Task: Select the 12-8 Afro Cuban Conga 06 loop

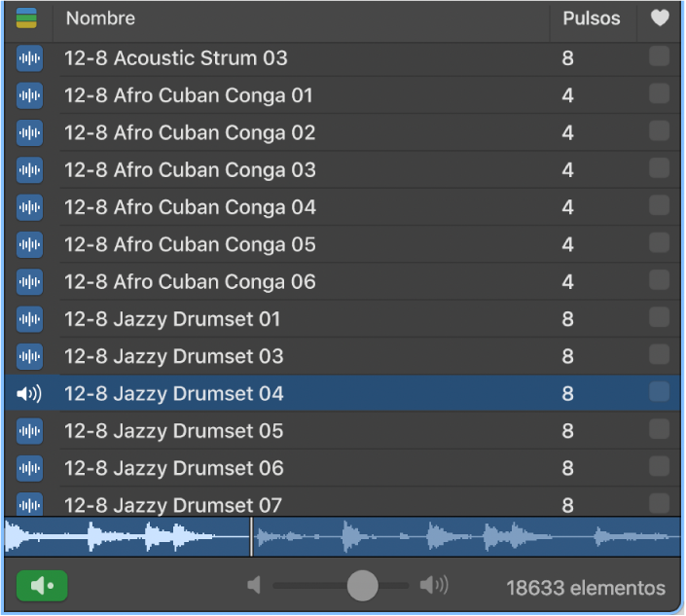Action: tap(190, 282)
